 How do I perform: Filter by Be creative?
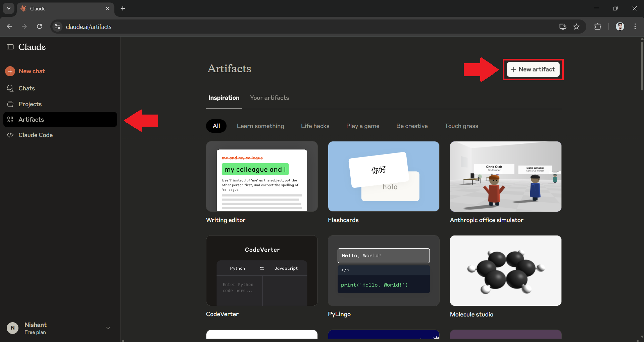pos(412,126)
